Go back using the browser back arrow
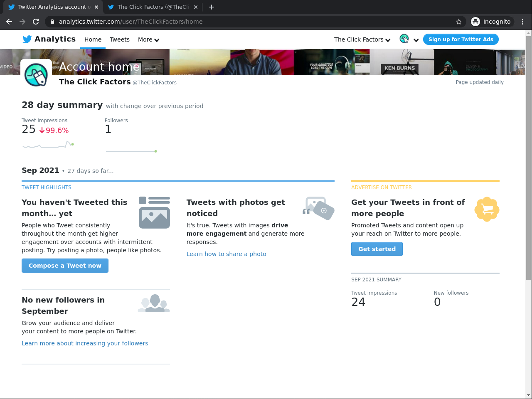The width and height of the screenshot is (532, 399). (9, 22)
